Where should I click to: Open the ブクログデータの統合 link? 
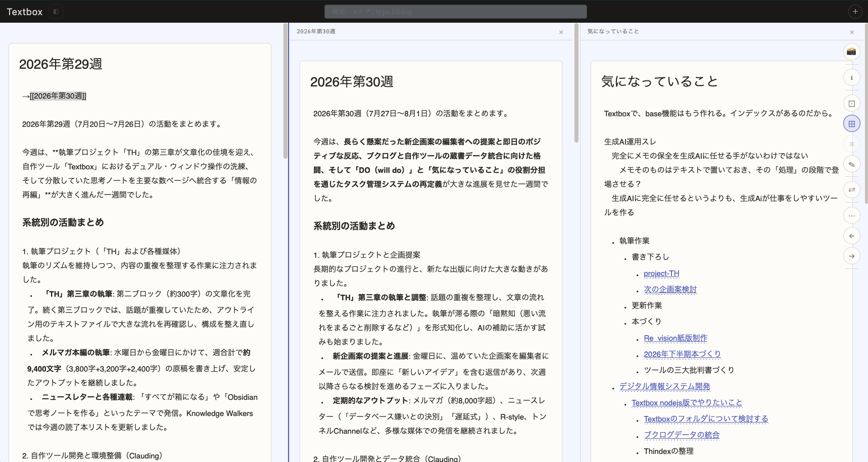click(x=682, y=435)
